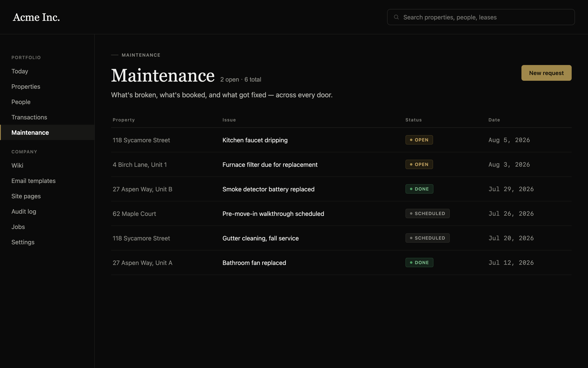Open Pre-move-in walkthrough scheduled
588x368 pixels.
pyautogui.click(x=273, y=214)
